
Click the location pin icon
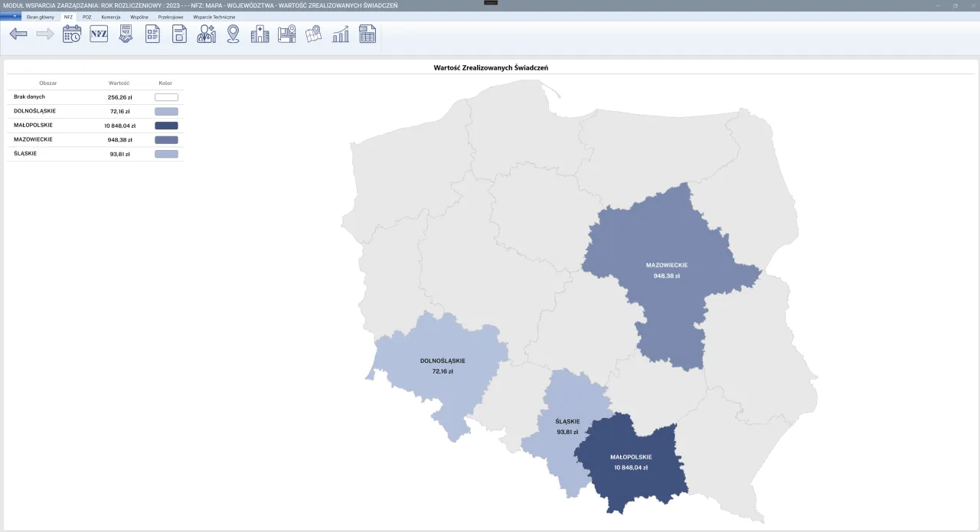pyautogui.click(x=233, y=33)
